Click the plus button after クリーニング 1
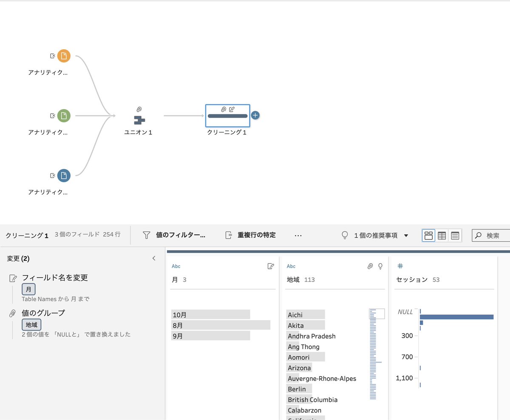The width and height of the screenshot is (510, 420). [255, 115]
